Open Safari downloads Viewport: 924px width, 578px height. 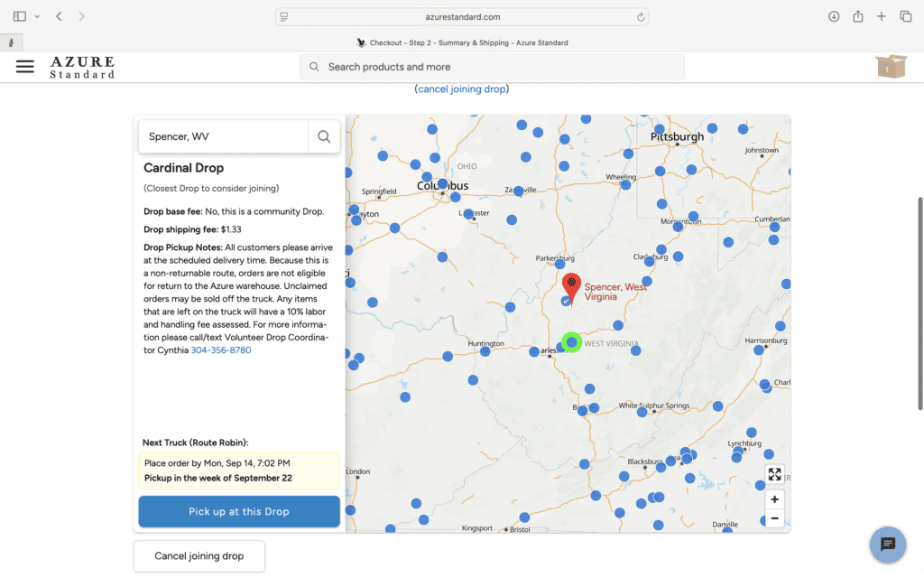834,16
